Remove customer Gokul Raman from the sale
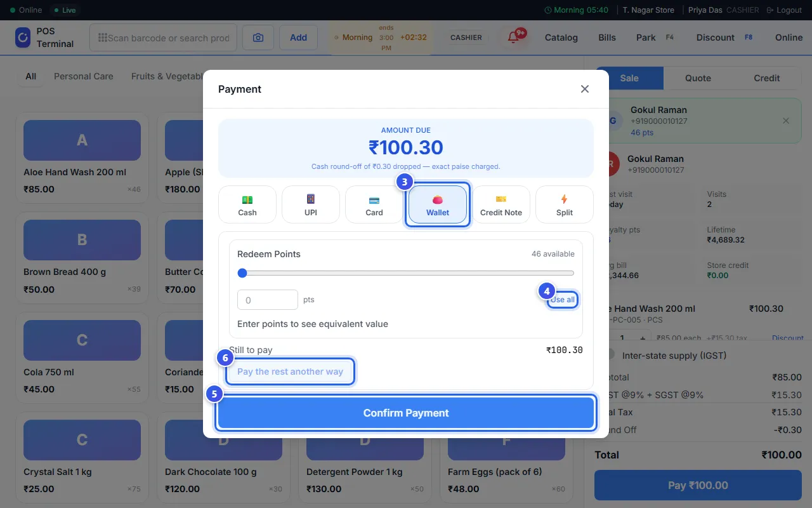 [786, 121]
